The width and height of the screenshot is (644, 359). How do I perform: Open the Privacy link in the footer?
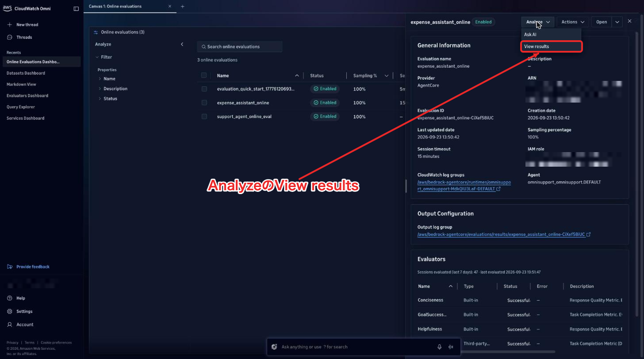[x=12, y=343]
